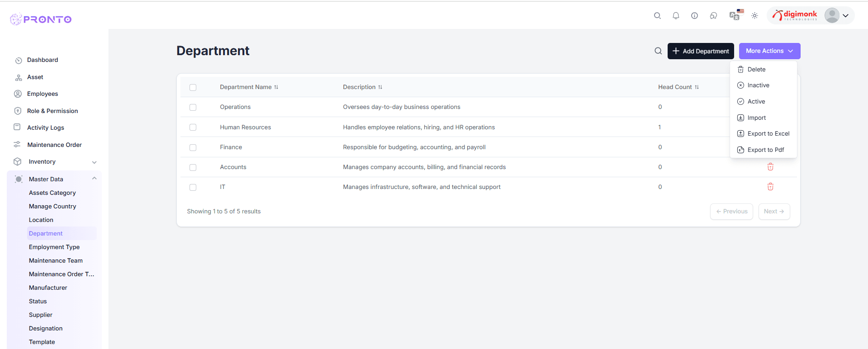Delete the IT department via trash icon
The width and height of the screenshot is (868, 349).
pos(770,187)
